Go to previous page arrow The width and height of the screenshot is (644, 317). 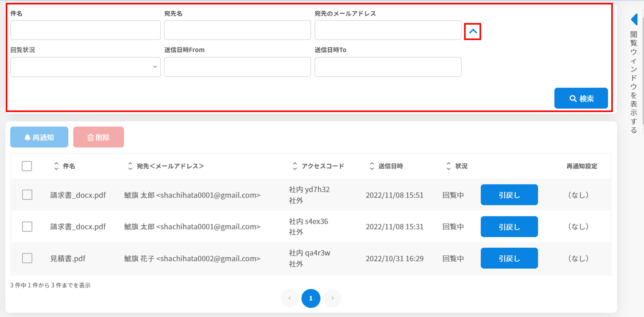click(289, 298)
